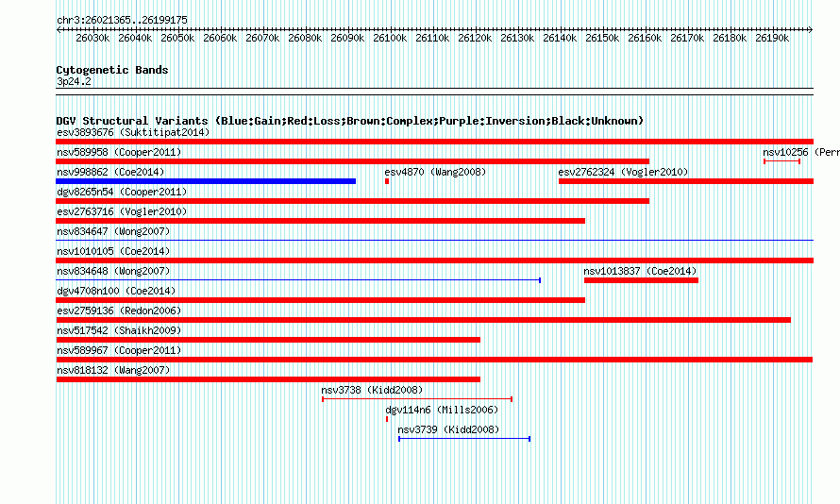Select the esv2763716 red bar
The width and height of the screenshot is (840, 504).
point(320,221)
